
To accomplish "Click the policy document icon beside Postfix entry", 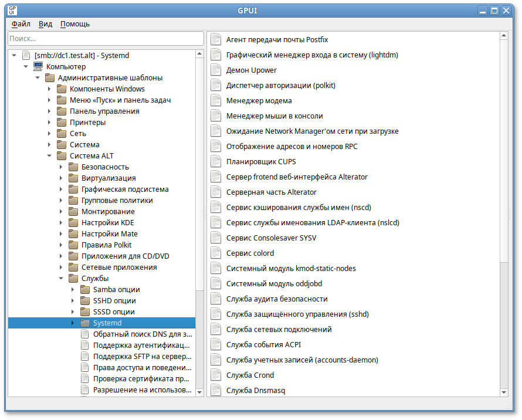I will [x=215, y=39].
